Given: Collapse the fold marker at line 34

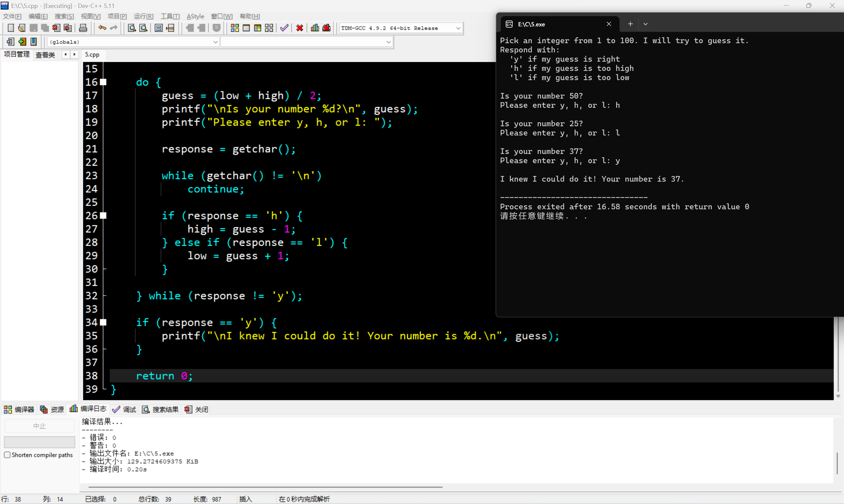Looking at the screenshot, I should click(x=103, y=322).
